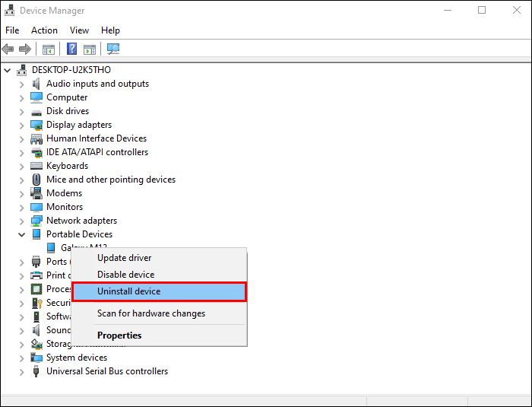Screen dimensions: 532x407
Task: Collapse the Portable Devices node
Action: tap(22, 235)
